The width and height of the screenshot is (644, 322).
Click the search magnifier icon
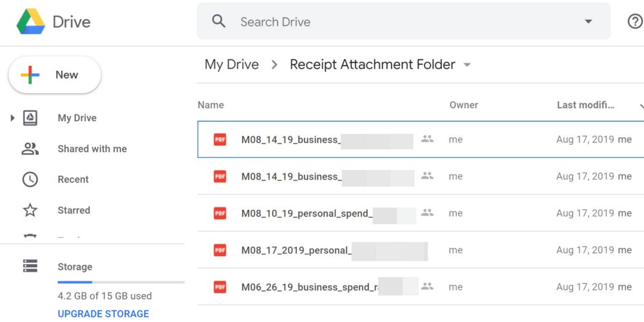(218, 21)
